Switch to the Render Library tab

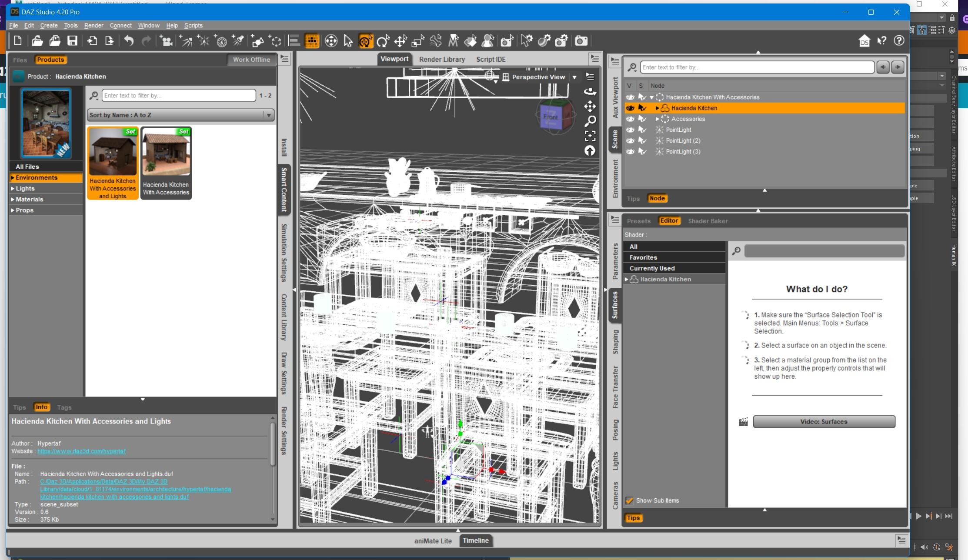(442, 60)
